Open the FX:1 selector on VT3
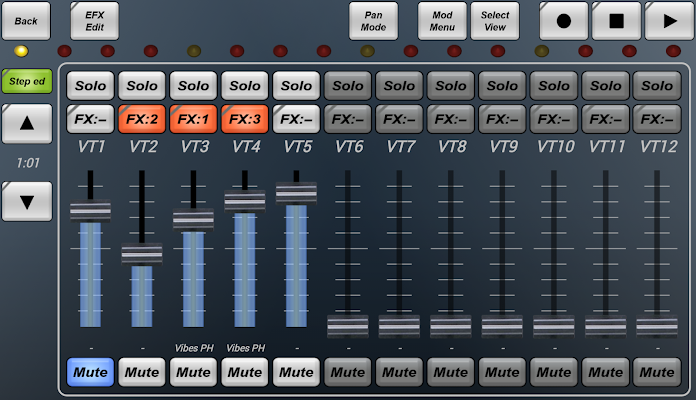This screenshot has height=400, width=696. point(194,119)
